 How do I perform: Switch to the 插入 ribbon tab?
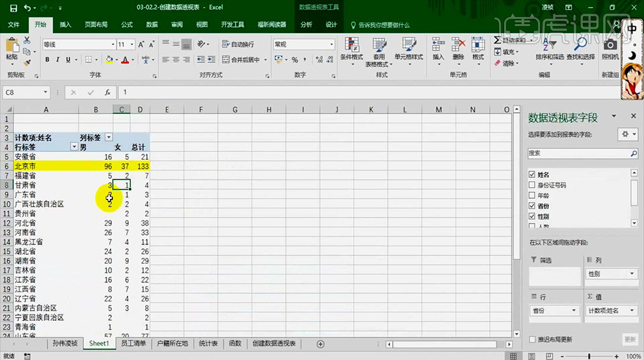66,25
